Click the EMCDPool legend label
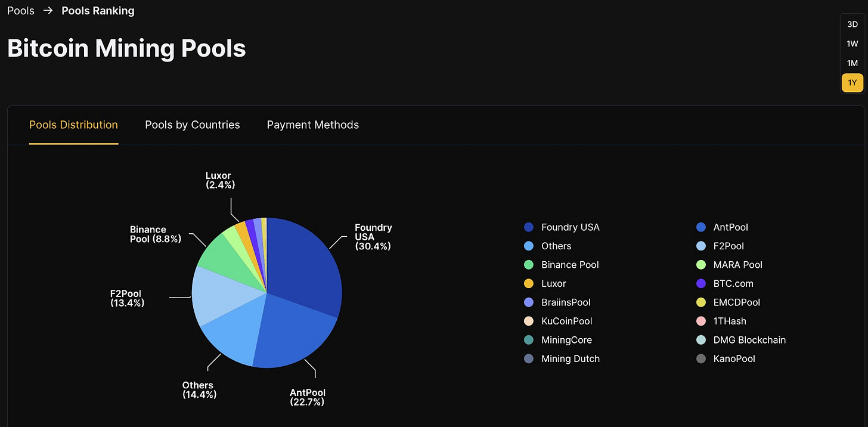The image size is (868, 427). [x=737, y=302]
